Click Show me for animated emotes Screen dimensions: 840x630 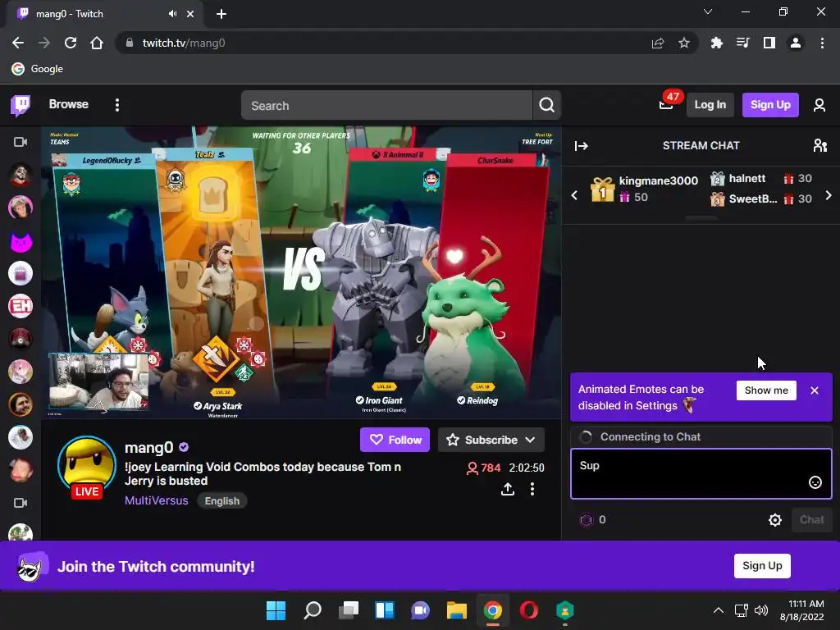(766, 390)
